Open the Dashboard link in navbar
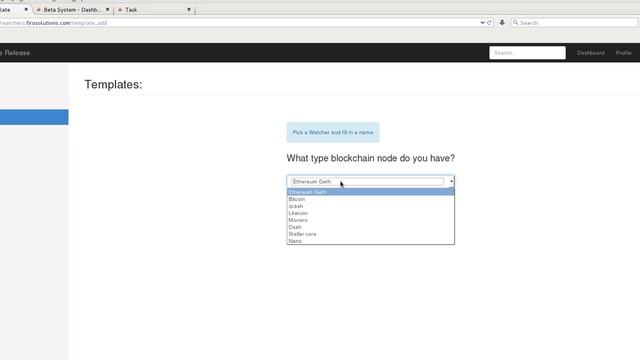The width and height of the screenshot is (640, 360). coord(591,53)
